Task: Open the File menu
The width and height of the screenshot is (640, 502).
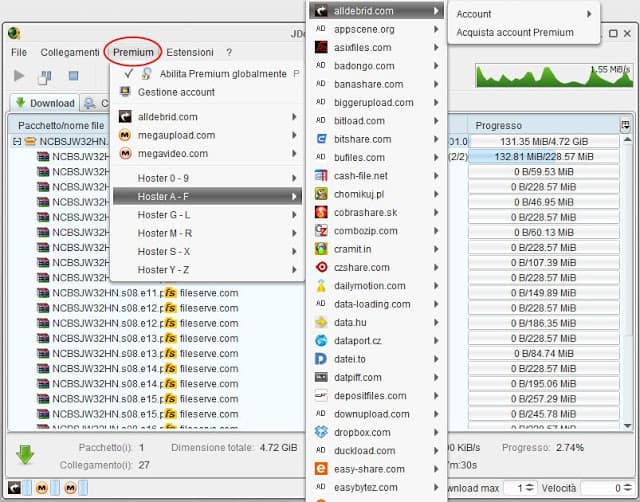Action: (x=19, y=52)
